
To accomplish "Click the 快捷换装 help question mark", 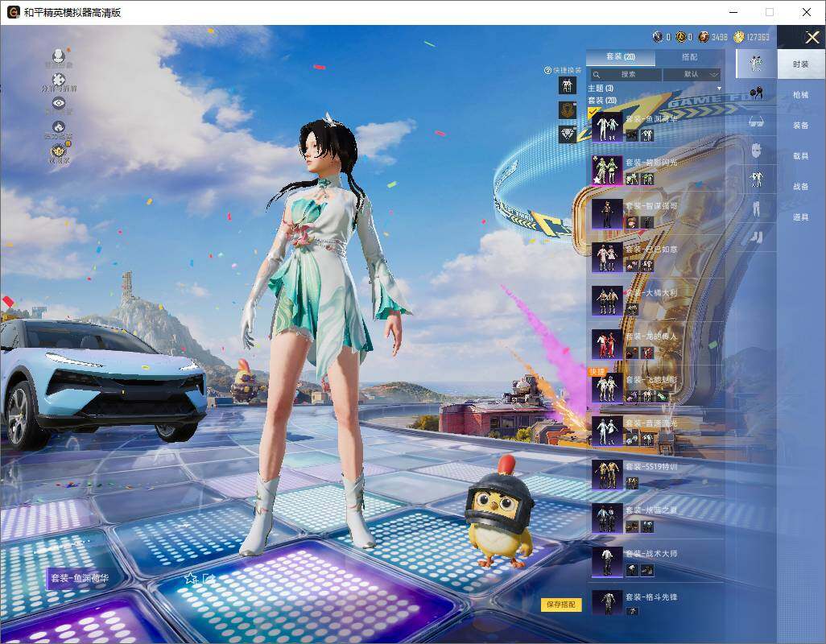I will point(547,70).
